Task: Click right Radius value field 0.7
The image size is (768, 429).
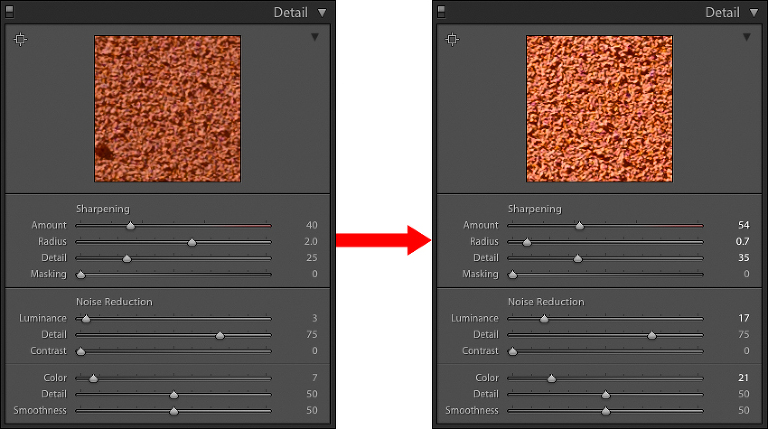Action: coord(743,241)
